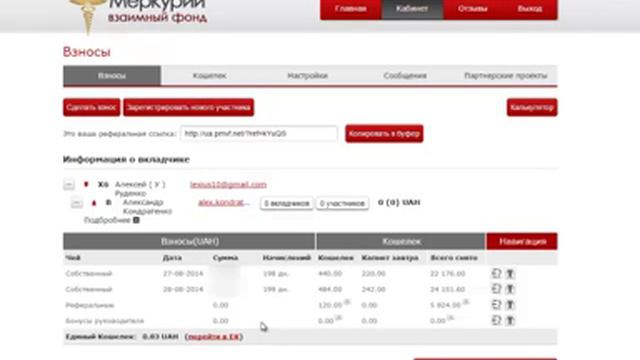Switch to the Взносы tab
Viewport: 640px width, 360px height.
click(112, 76)
